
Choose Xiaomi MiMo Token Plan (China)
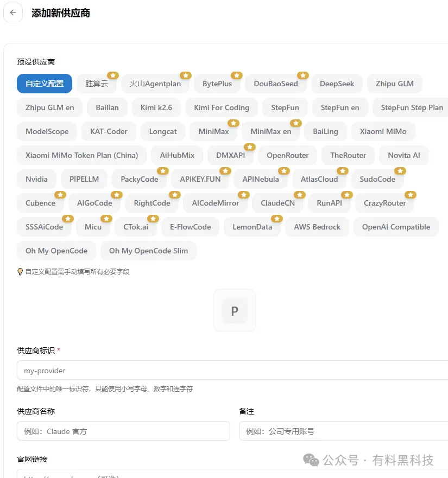pos(82,155)
